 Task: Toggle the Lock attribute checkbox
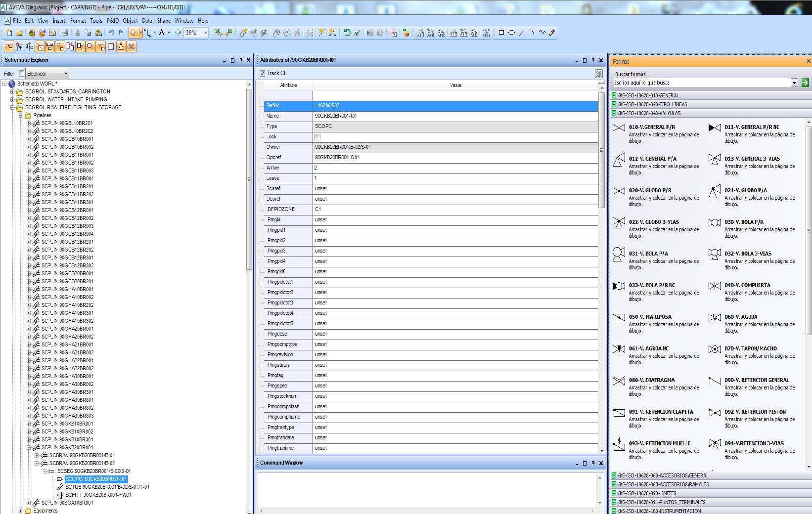tap(317, 137)
